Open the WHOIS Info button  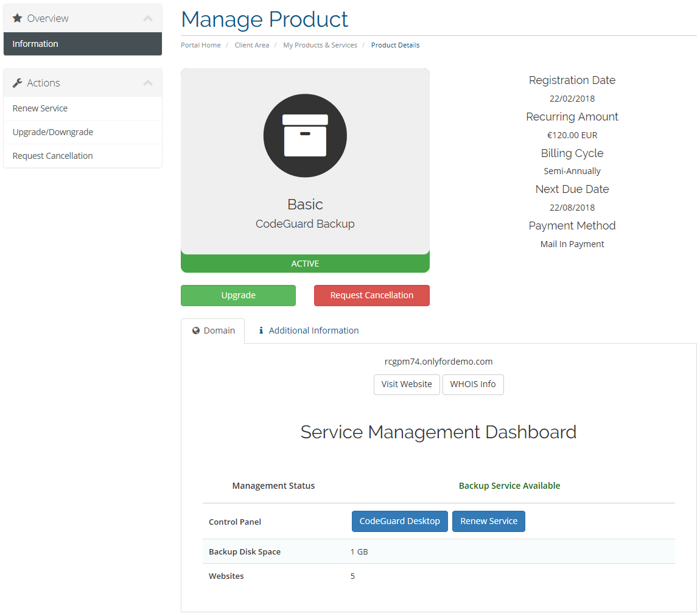click(x=473, y=384)
